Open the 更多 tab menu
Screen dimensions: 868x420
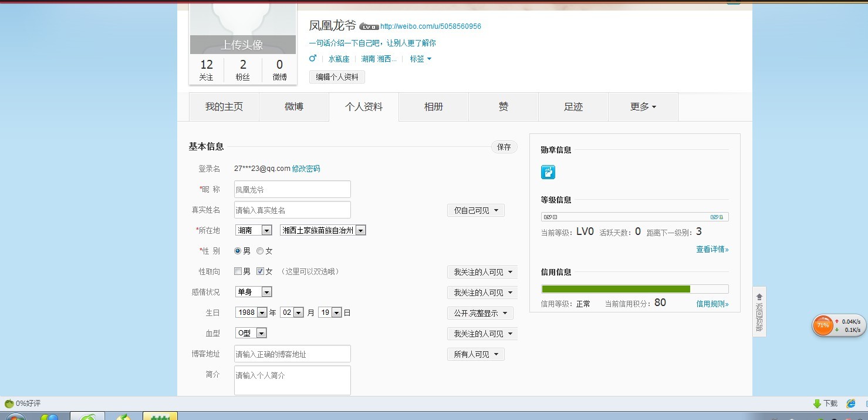643,107
